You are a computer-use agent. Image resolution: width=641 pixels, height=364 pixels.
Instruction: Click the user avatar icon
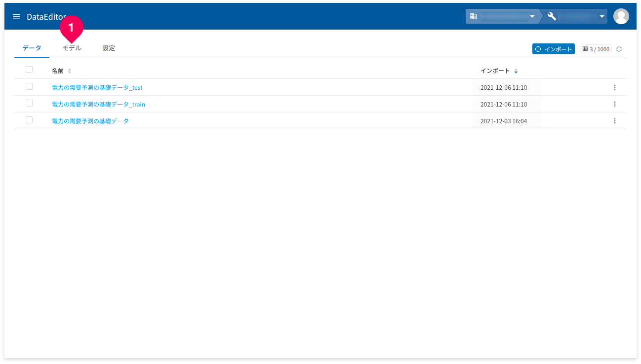pyautogui.click(x=621, y=16)
